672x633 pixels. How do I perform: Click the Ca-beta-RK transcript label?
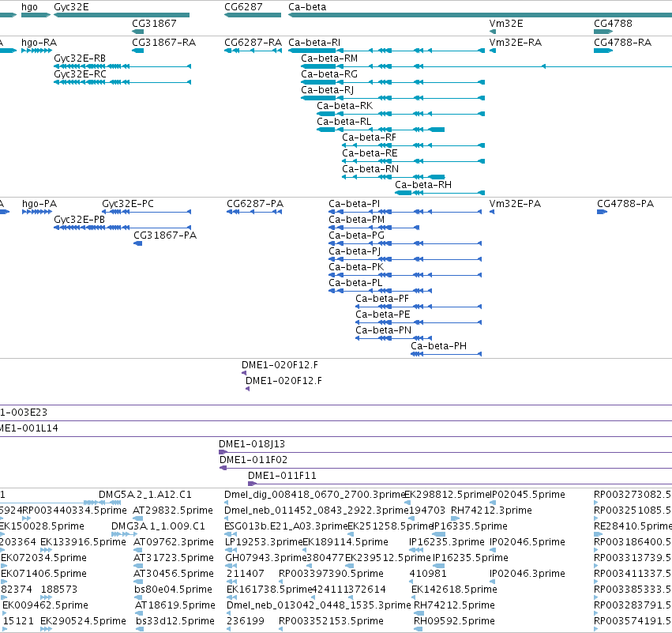click(344, 106)
